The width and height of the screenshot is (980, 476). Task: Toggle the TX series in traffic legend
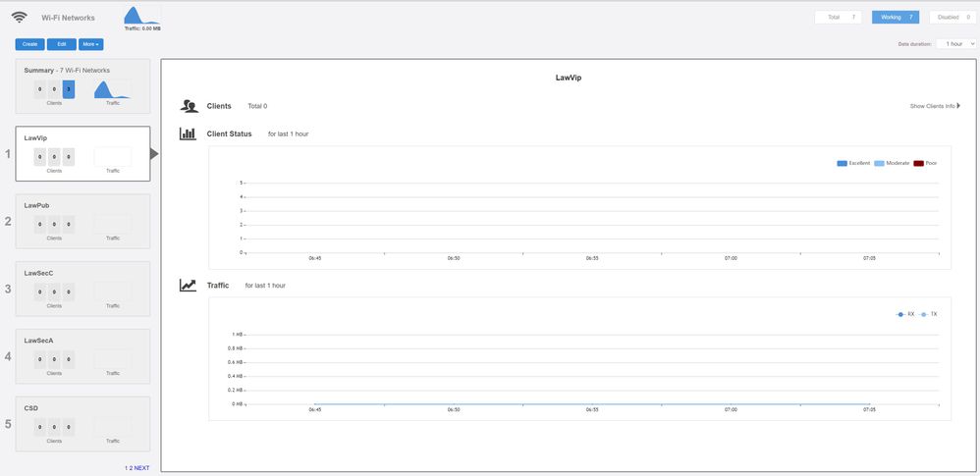[928, 314]
